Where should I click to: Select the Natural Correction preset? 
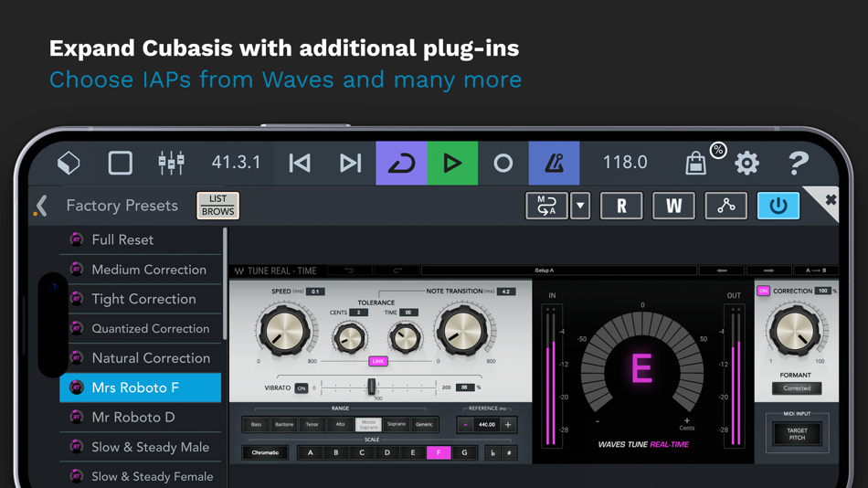tap(140, 358)
